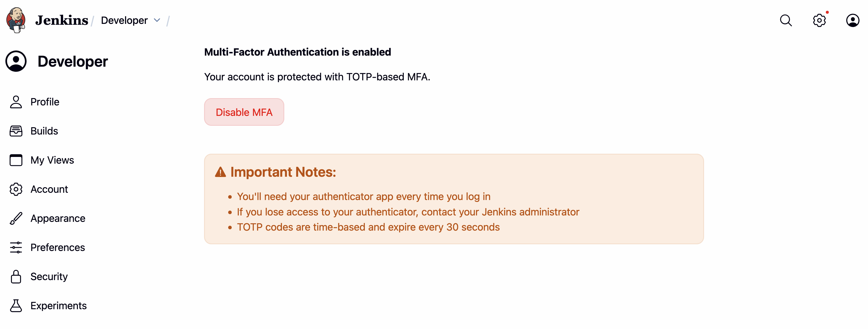Click the Developer avatar above the sidebar
The image size is (868, 329).
coord(16,61)
